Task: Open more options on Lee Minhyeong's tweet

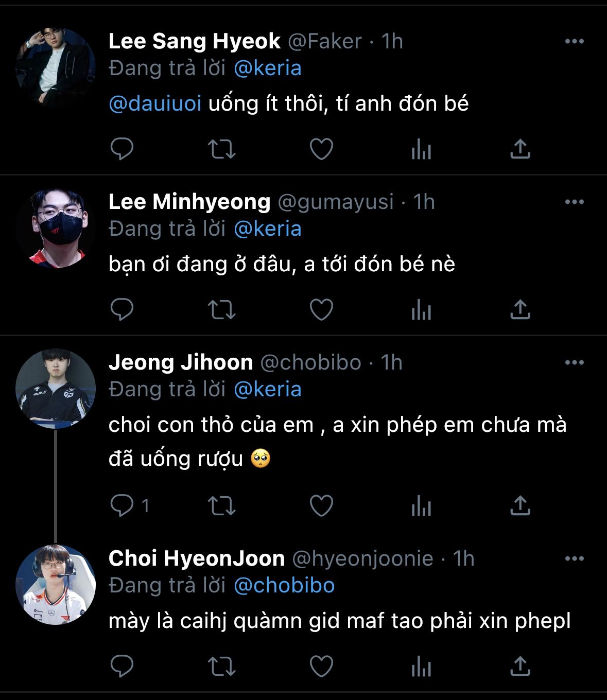Action: 574,202
